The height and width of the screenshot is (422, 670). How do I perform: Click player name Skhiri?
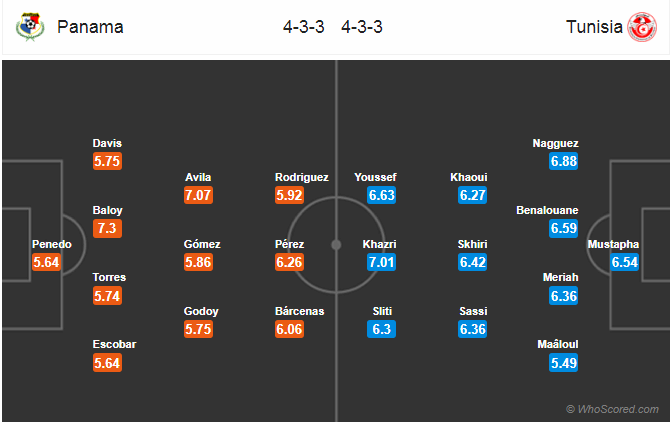(472, 244)
